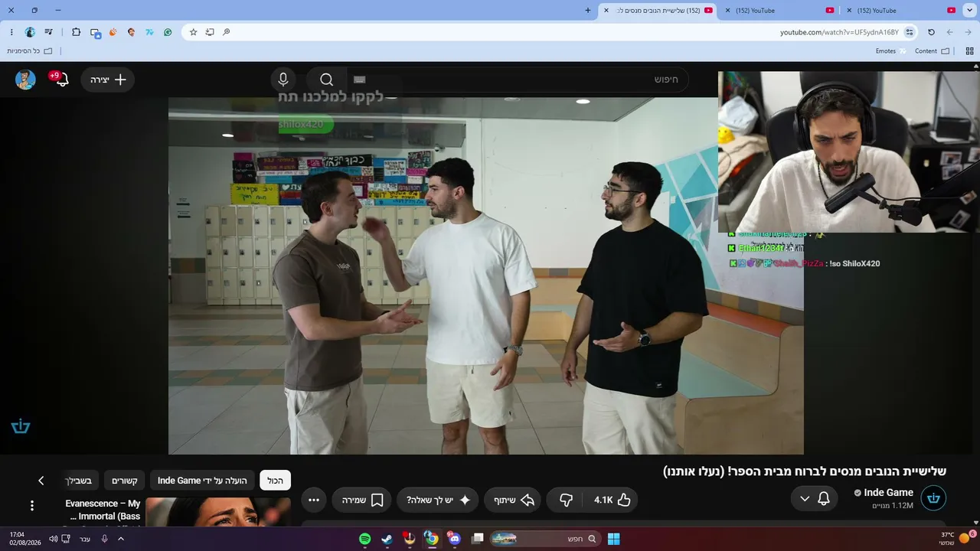Start voice search with the microphone
This screenshot has height=551, width=980.
tap(283, 80)
